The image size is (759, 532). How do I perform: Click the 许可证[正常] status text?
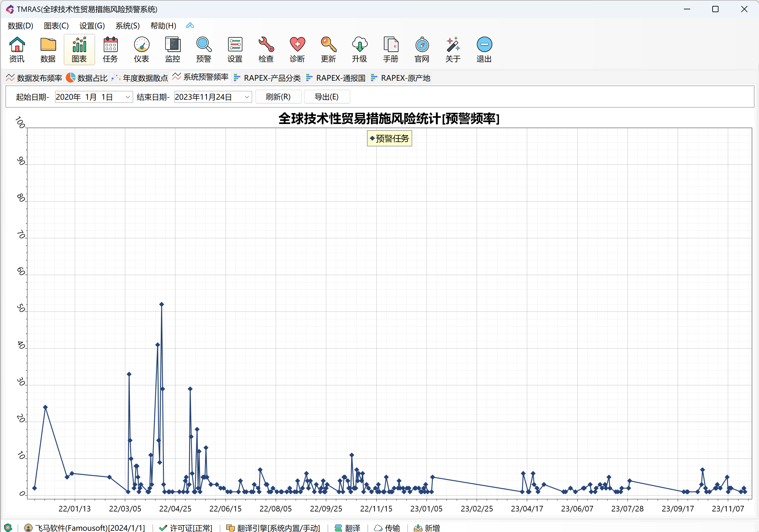tap(191, 528)
